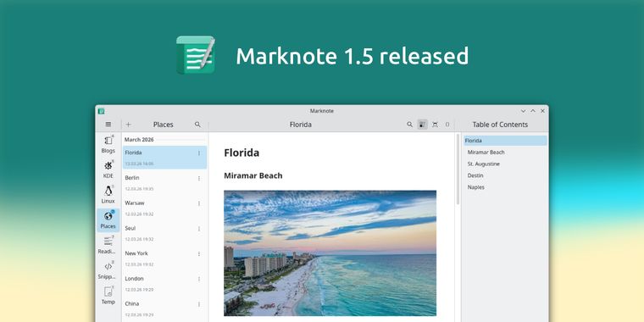Open the Seul note
Screen dimensions: 644x322
164,233
